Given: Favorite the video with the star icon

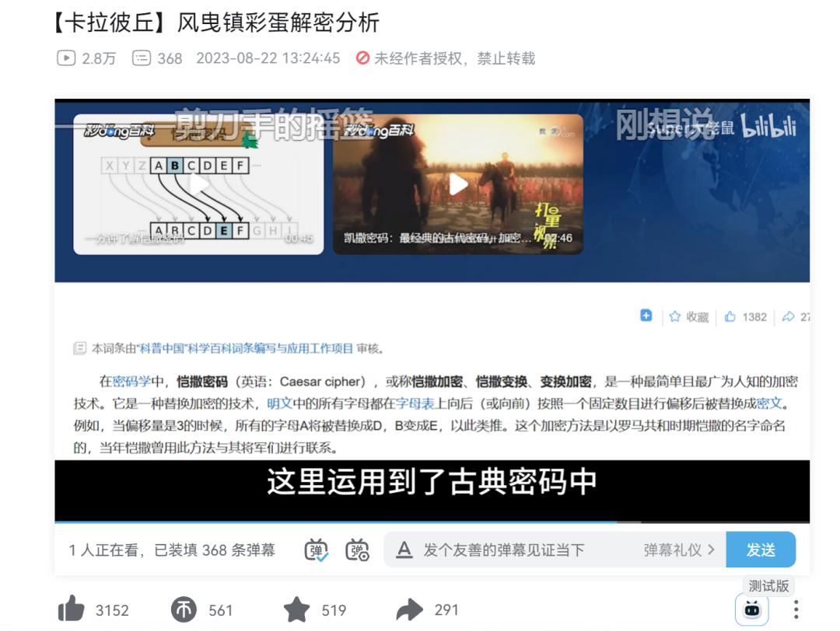Looking at the screenshot, I should tap(296, 610).
